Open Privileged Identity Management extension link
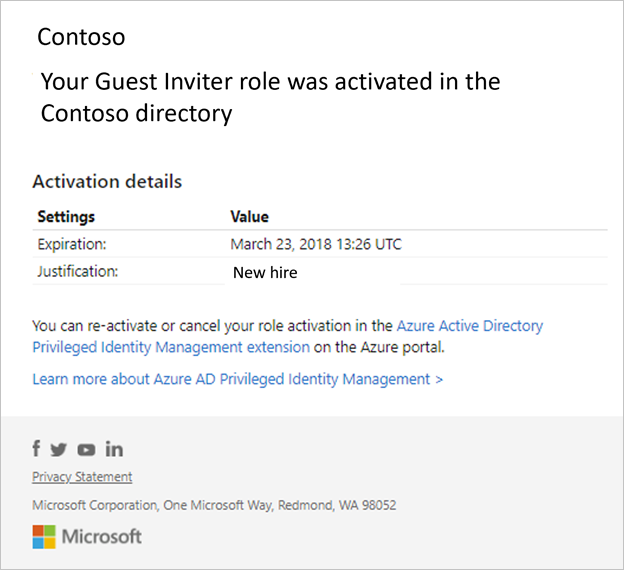This screenshot has height=570, width=624. pos(171,347)
